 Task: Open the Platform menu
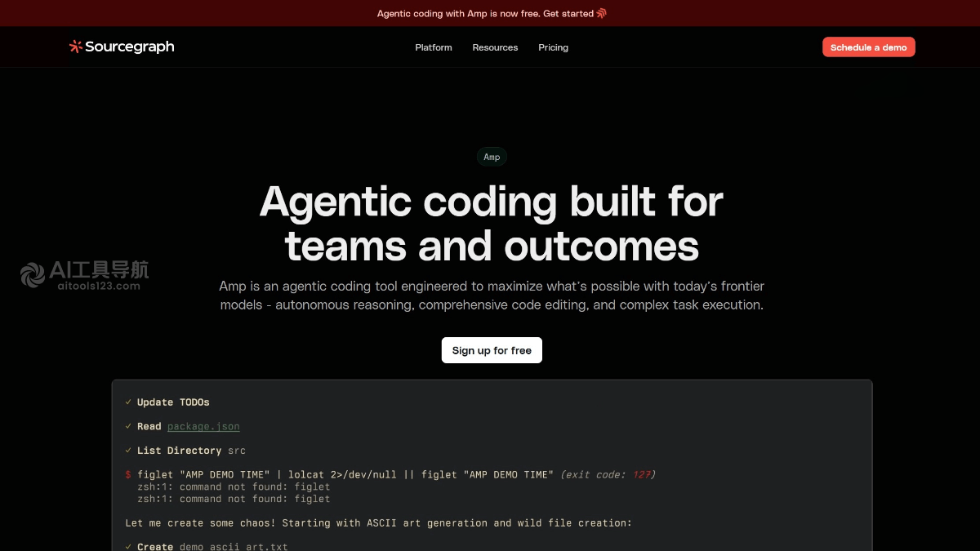pyautogui.click(x=434, y=47)
